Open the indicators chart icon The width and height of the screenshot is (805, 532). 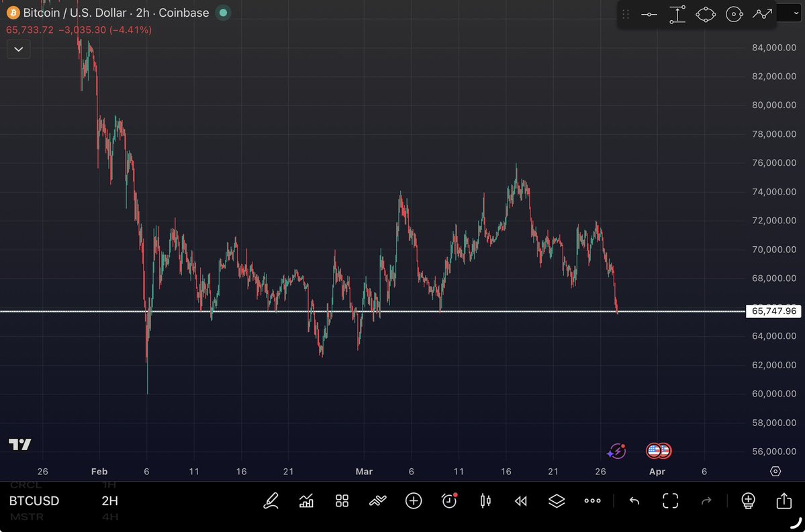(x=307, y=500)
